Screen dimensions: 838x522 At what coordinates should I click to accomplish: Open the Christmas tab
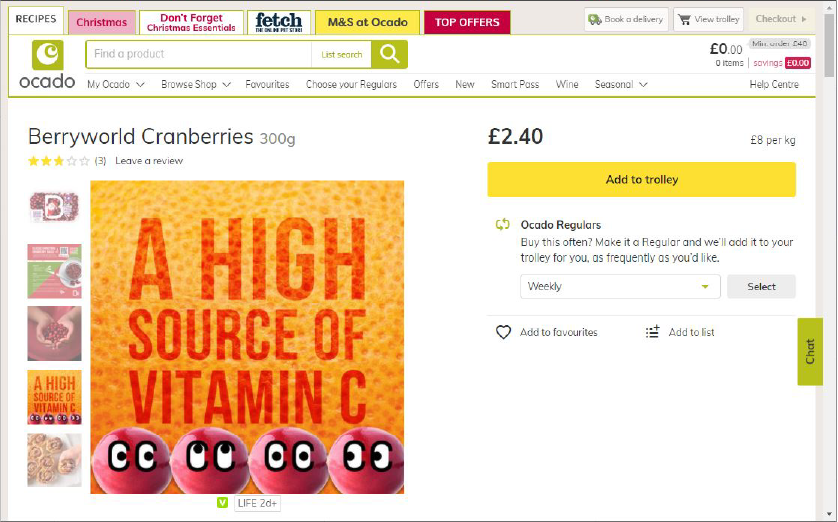click(x=101, y=22)
